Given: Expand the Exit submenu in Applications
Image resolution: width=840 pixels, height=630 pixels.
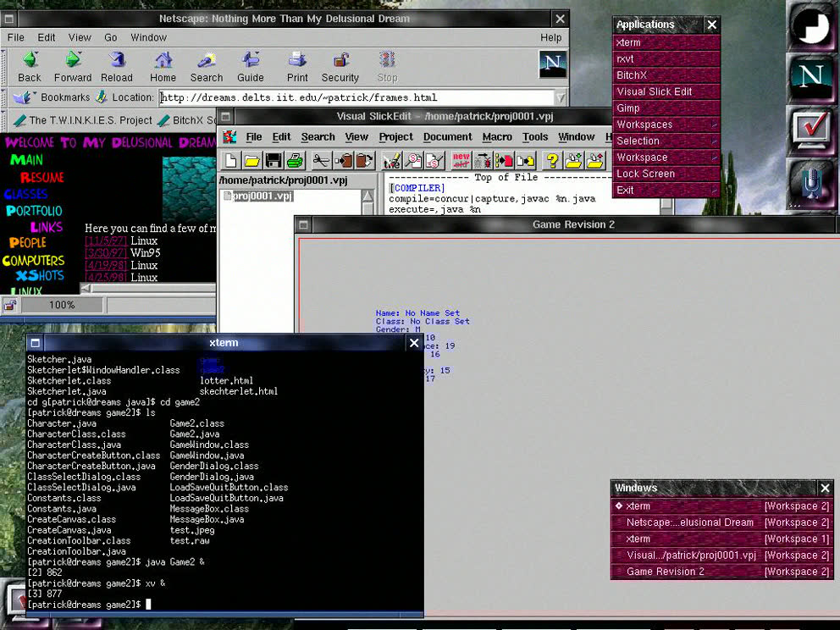Looking at the screenshot, I should 666,191.
